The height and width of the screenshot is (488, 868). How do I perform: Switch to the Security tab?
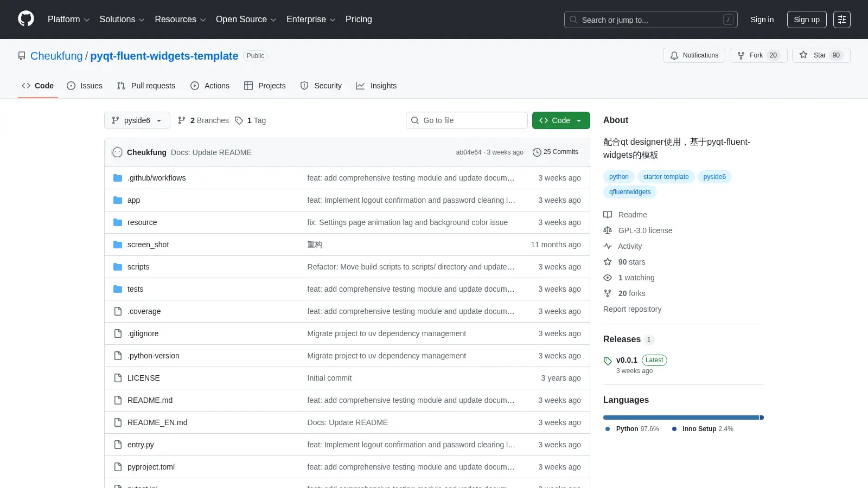[x=321, y=86]
